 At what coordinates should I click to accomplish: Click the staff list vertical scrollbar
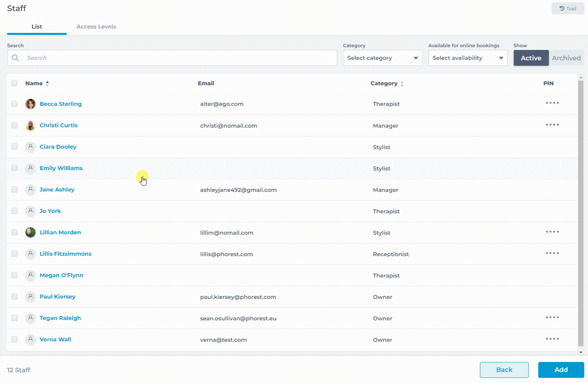tap(581, 213)
